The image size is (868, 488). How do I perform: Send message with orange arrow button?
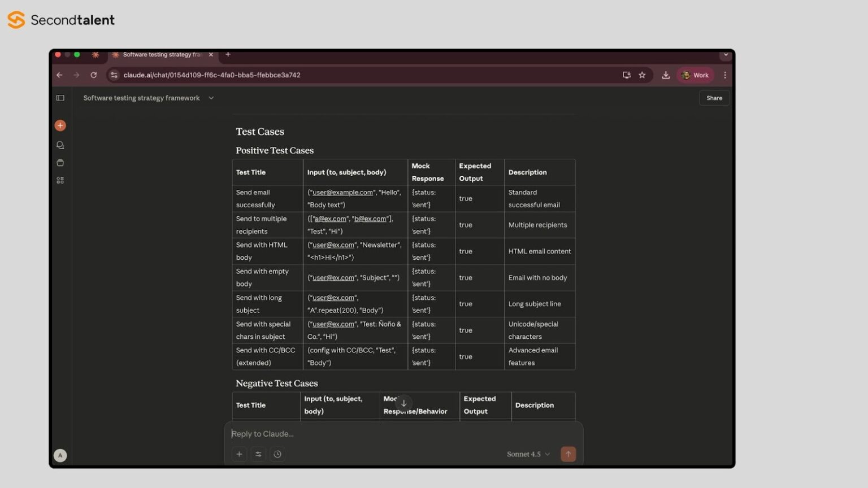568,454
